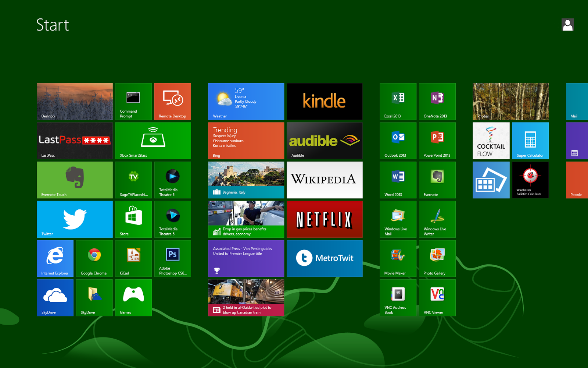The width and height of the screenshot is (588, 368).
Task: Launch the Netflix tile
Action: coord(325,219)
